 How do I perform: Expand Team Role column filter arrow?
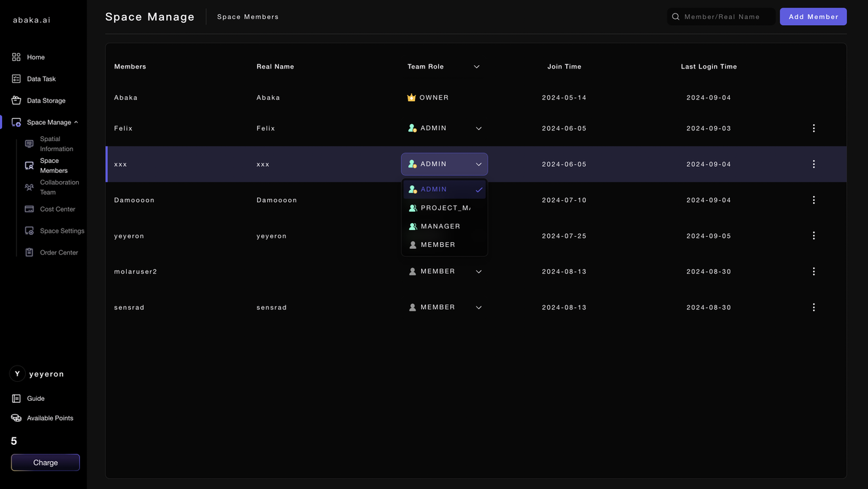pos(477,66)
